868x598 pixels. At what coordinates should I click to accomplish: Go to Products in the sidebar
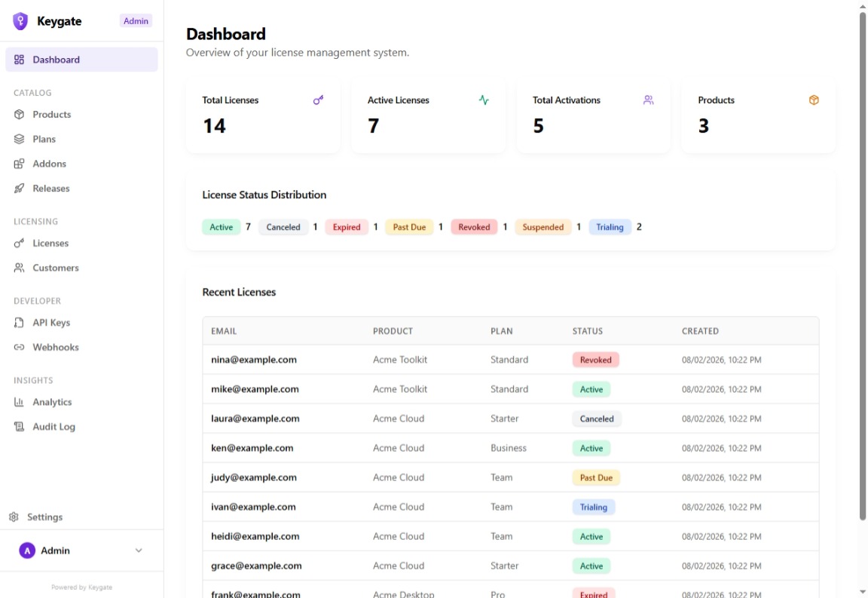coord(81,114)
